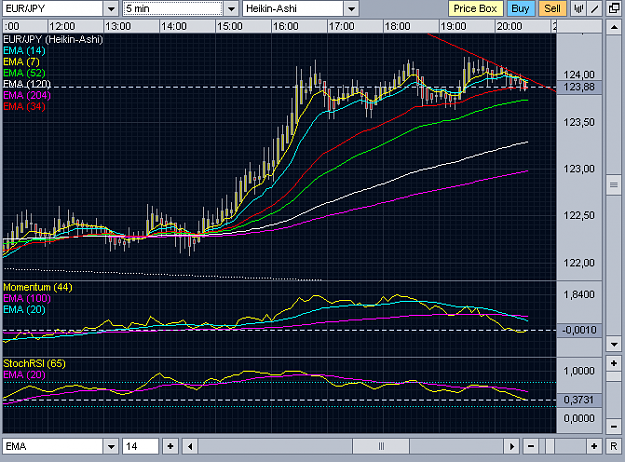
Task: Click the 20:00 time axis label
Action: 509,26
